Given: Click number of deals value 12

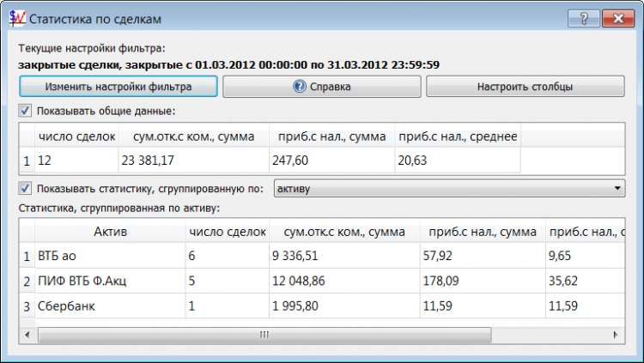Looking at the screenshot, I should coord(76,160).
